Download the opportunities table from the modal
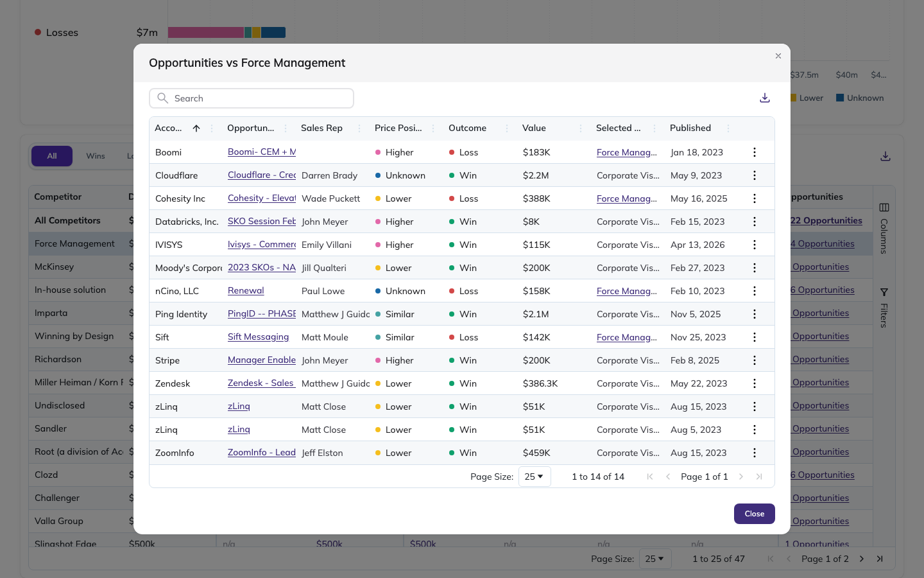924x578 pixels. (x=765, y=98)
